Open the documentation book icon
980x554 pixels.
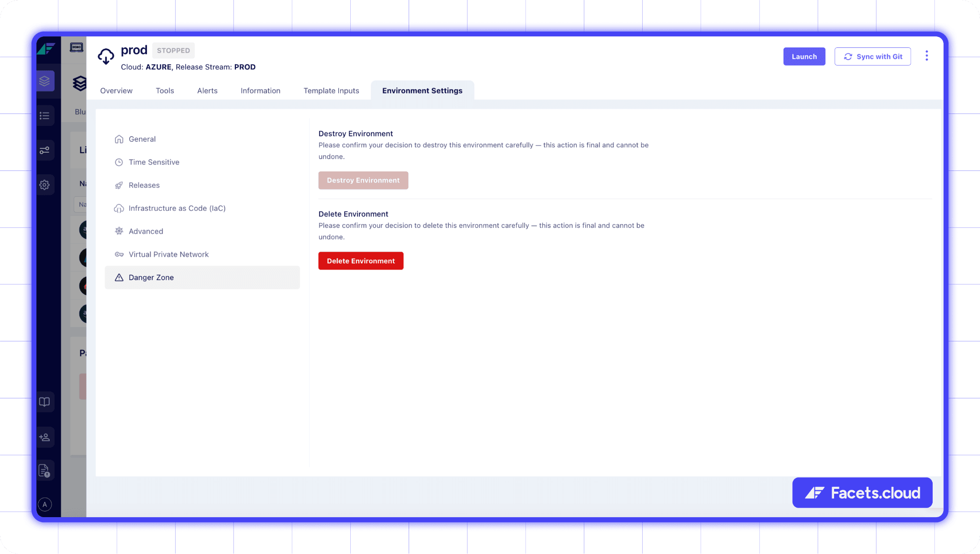[x=45, y=402]
